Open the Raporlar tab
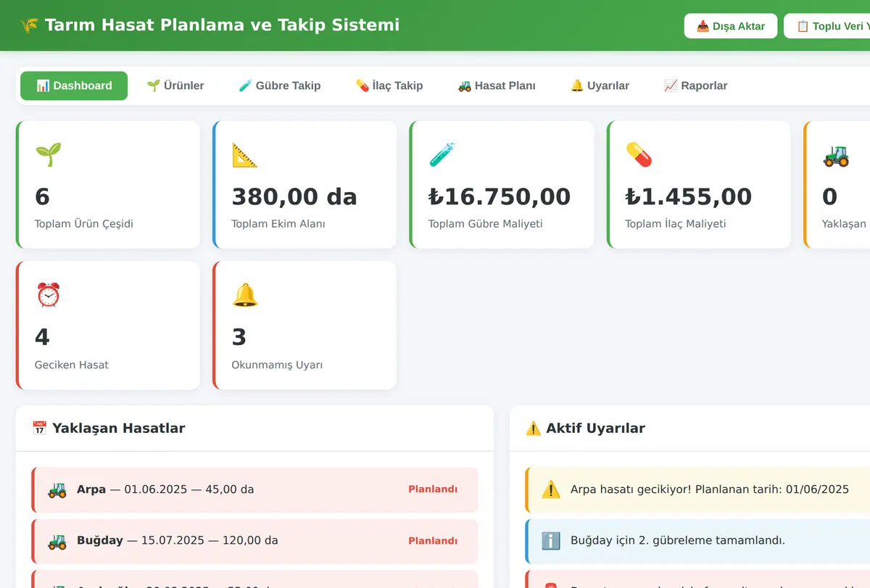 [695, 86]
